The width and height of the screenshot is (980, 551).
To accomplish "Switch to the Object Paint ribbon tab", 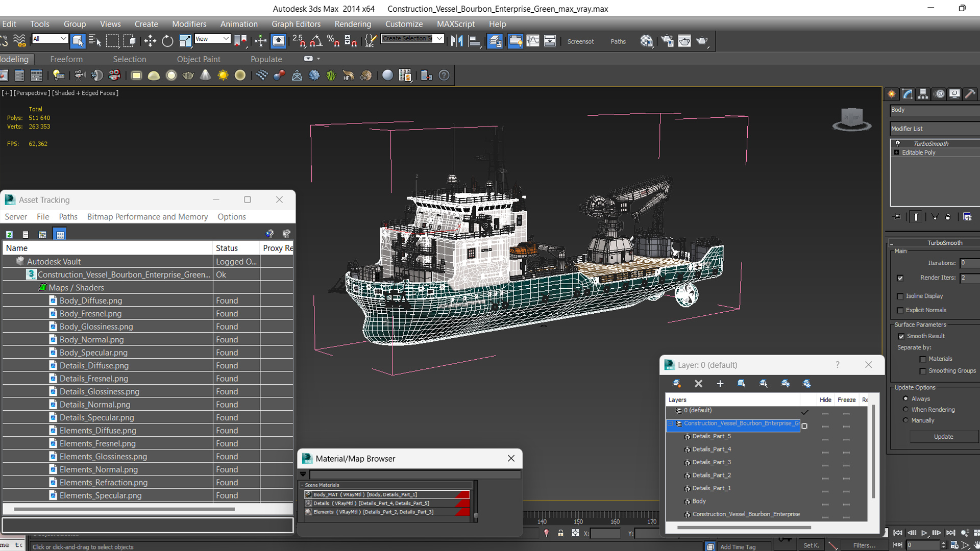I will point(199,59).
